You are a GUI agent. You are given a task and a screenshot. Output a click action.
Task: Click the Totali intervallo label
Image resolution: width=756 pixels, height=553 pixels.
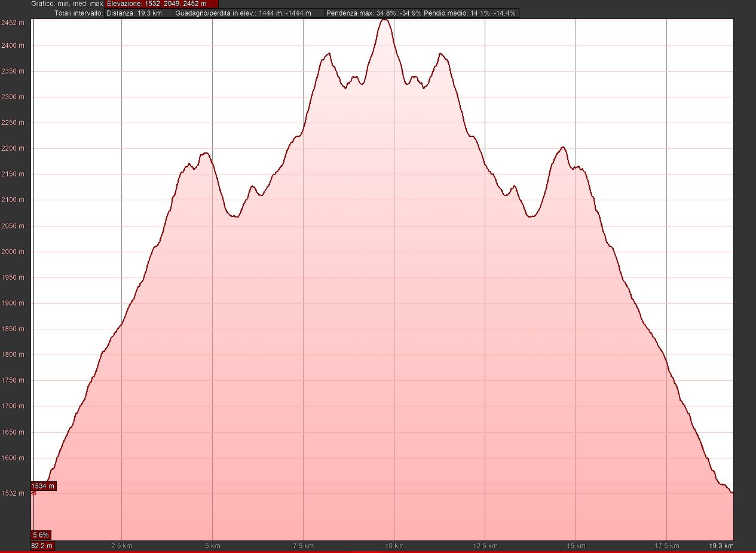(78, 13)
